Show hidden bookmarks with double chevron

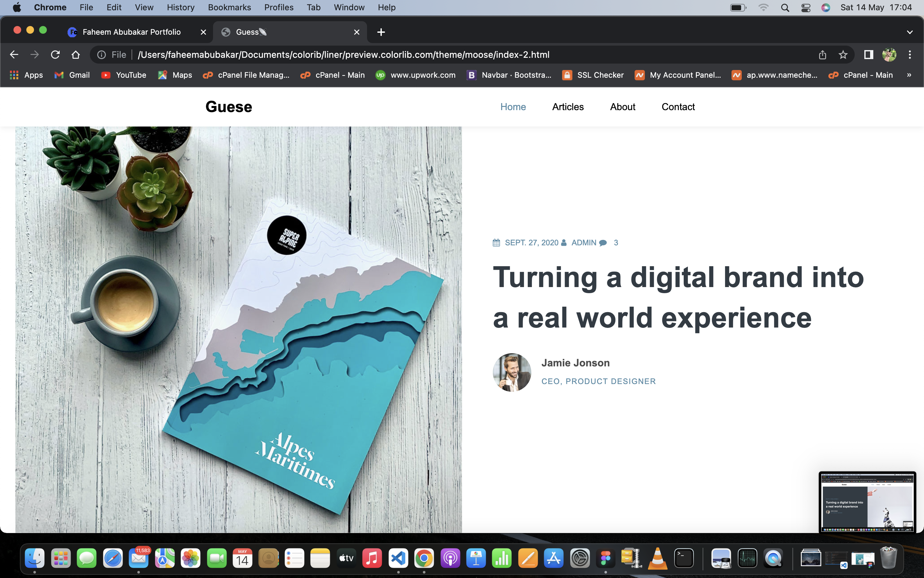coord(909,75)
